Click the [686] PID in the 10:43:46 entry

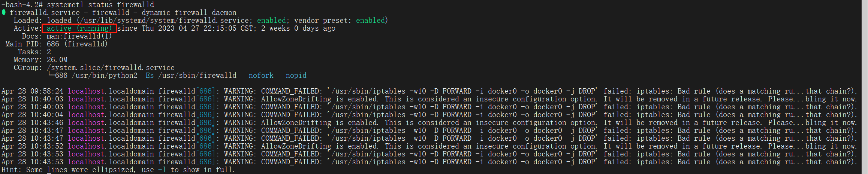205,123
